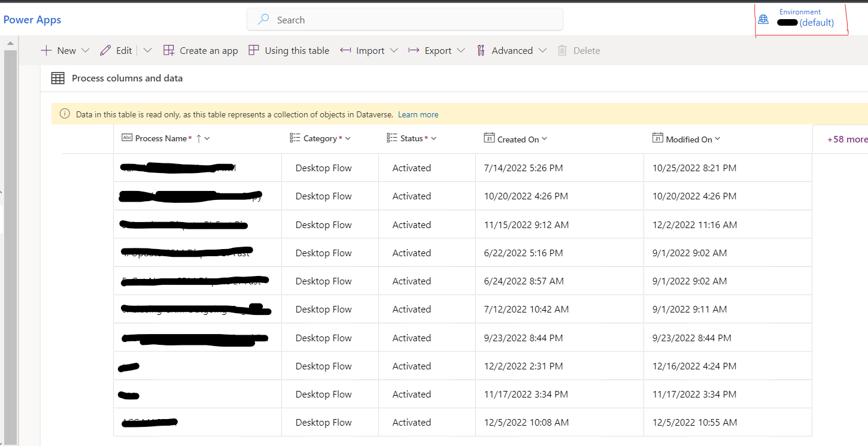Click the New plus icon
Viewport: 868px width, 446px height.
(x=46, y=50)
